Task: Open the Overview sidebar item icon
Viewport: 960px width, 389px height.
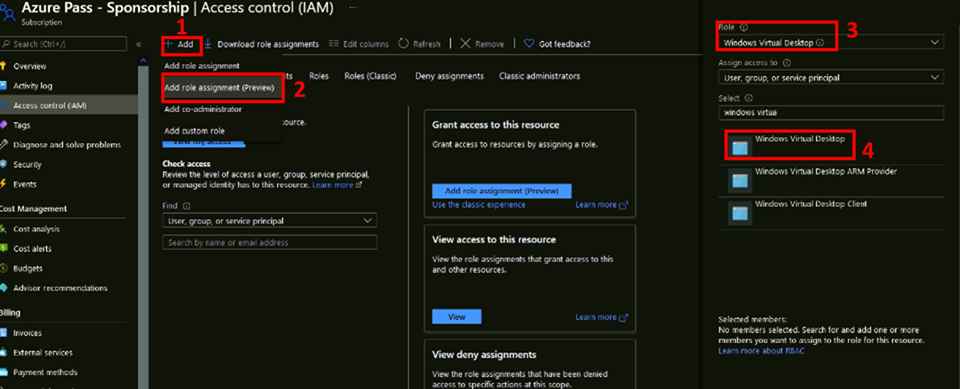Action: coord(3,66)
